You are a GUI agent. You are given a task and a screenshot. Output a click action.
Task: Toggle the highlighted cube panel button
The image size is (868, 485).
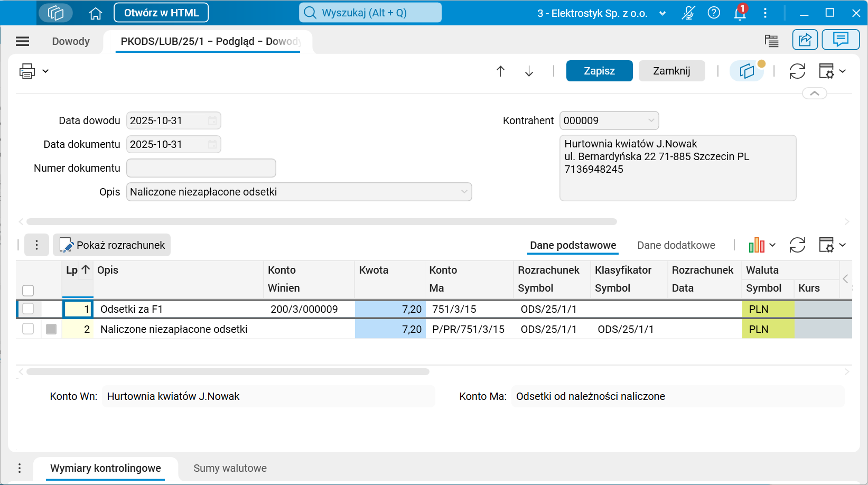[747, 71]
